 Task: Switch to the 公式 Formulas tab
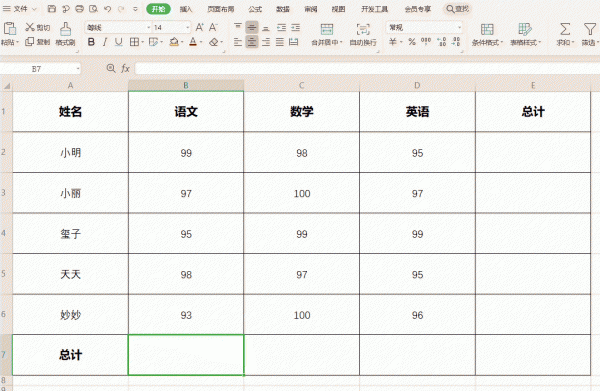coord(255,9)
